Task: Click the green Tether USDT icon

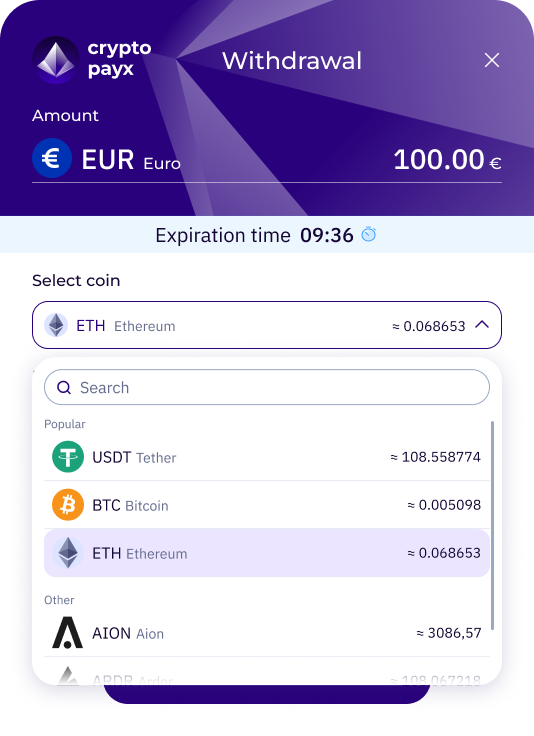Action: [68, 457]
